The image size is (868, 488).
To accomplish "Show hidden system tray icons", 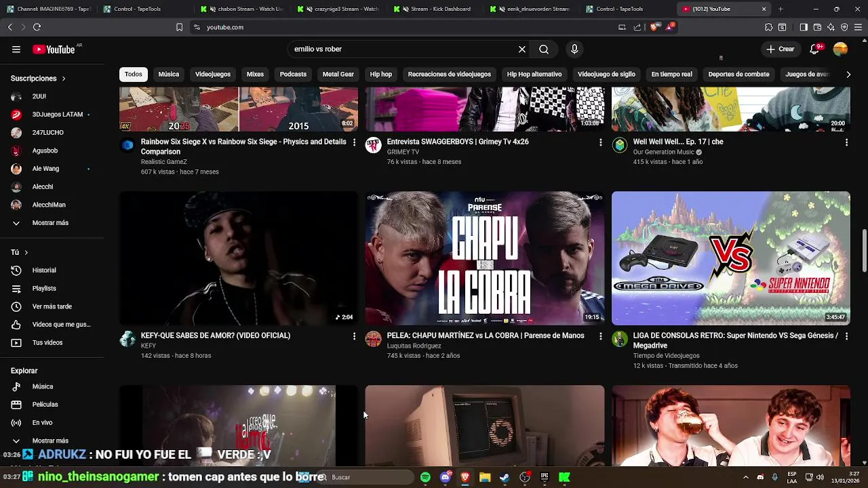I will coord(745,477).
